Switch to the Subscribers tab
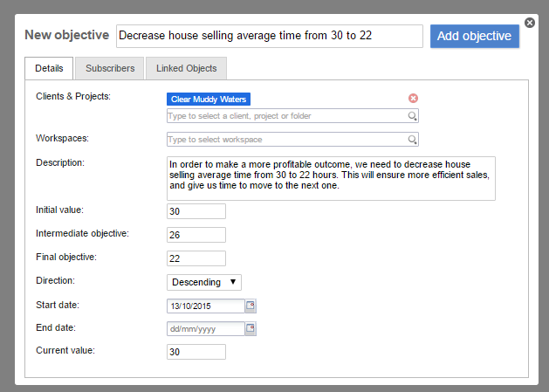Screen dimensions: 549x392 pos(110,68)
